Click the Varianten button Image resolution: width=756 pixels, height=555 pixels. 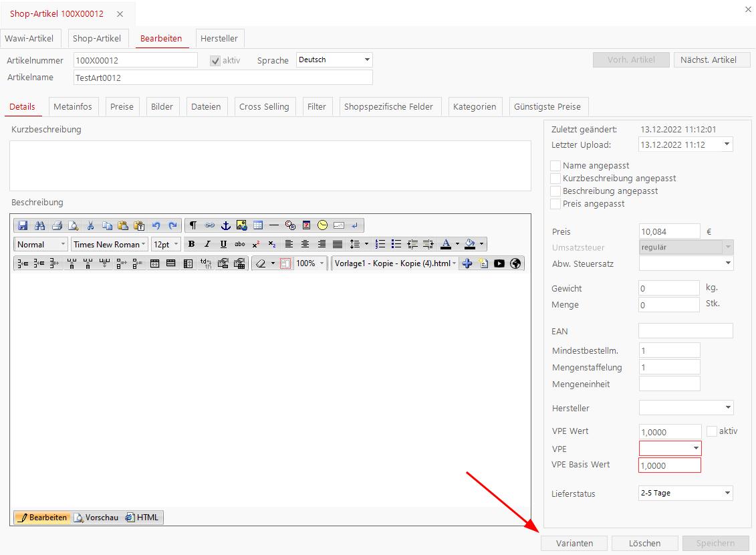point(574,544)
